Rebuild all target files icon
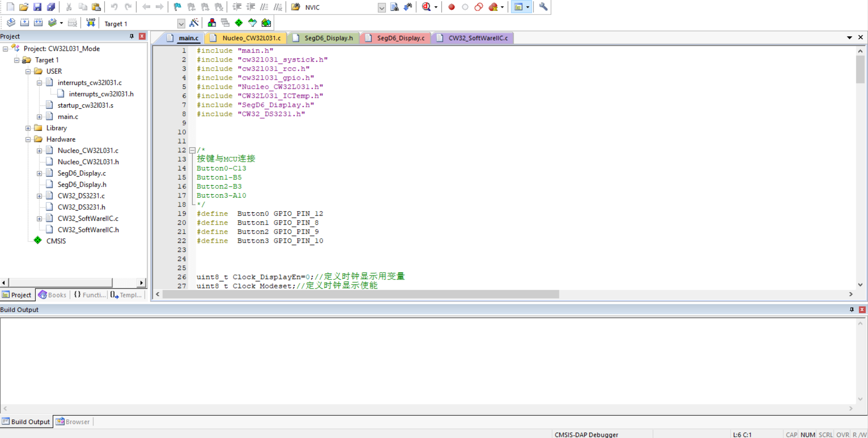This screenshot has height=438, width=868. [38, 23]
